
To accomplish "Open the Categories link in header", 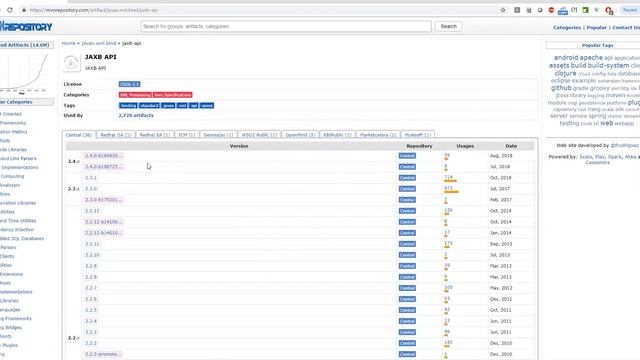I will click(x=567, y=27).
